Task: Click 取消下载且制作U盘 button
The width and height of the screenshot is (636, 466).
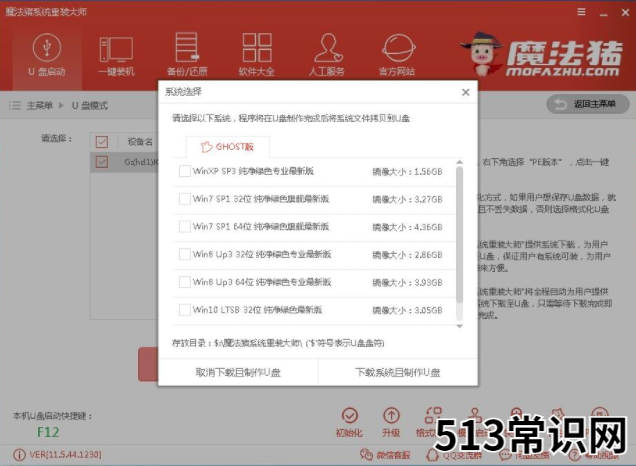Action: click(x=238, y=372)
